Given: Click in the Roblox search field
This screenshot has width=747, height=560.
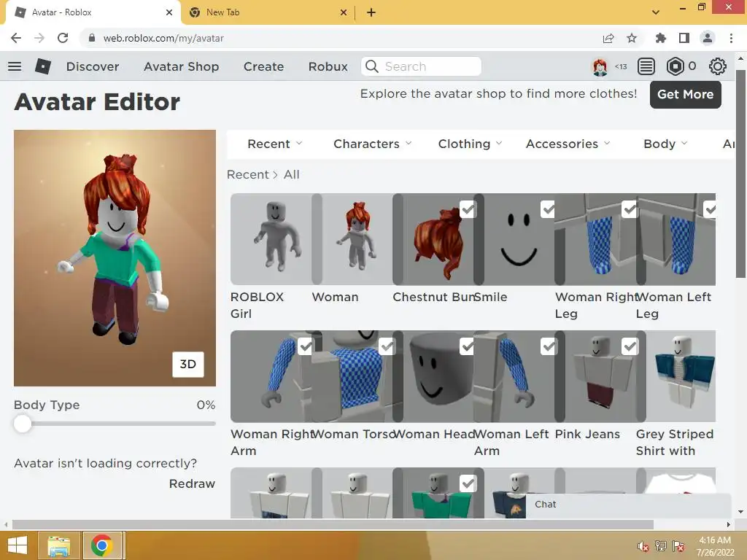Looking at the screenshot, I should [422, 66].
